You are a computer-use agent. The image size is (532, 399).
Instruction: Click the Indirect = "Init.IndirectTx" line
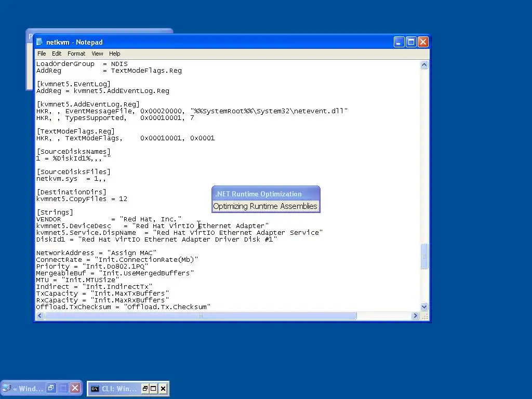click(95, 287)
